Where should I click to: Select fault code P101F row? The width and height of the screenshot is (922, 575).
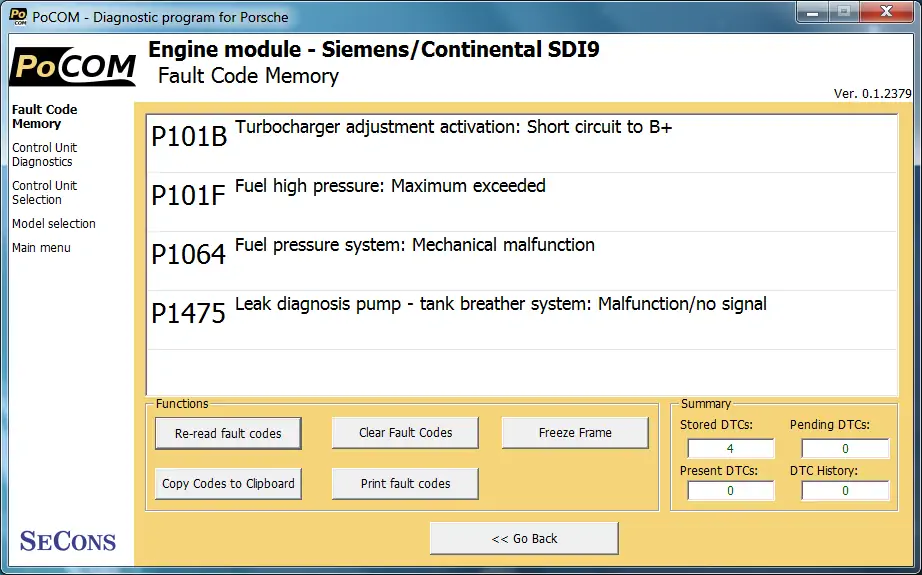[x=522, y=202]
